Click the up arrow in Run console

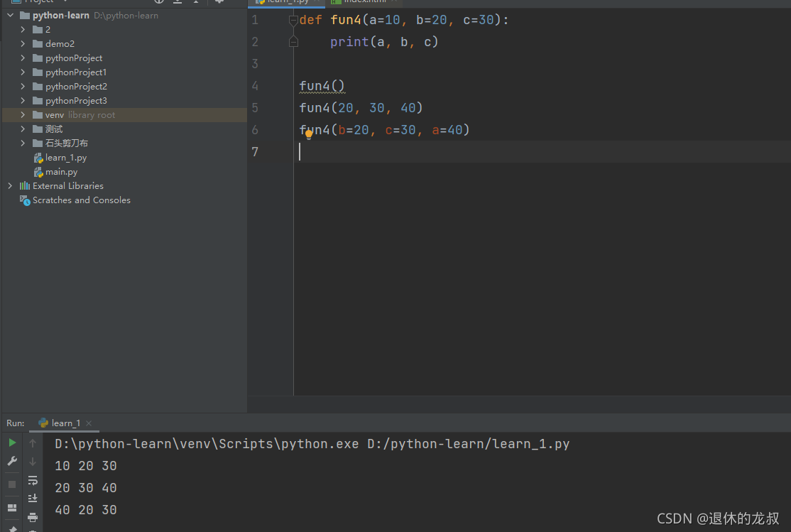tap(33, 443)
